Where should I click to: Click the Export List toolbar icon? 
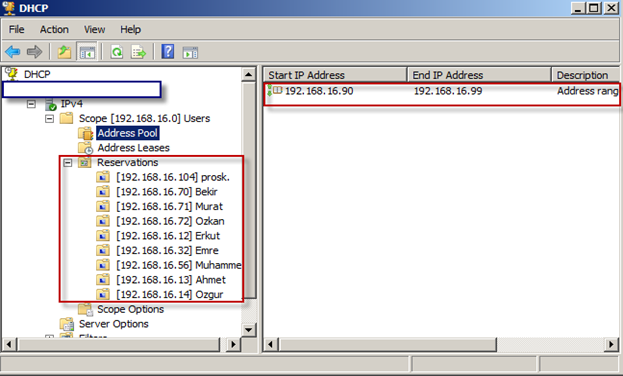pyautogui.click(x=139, y=52)
